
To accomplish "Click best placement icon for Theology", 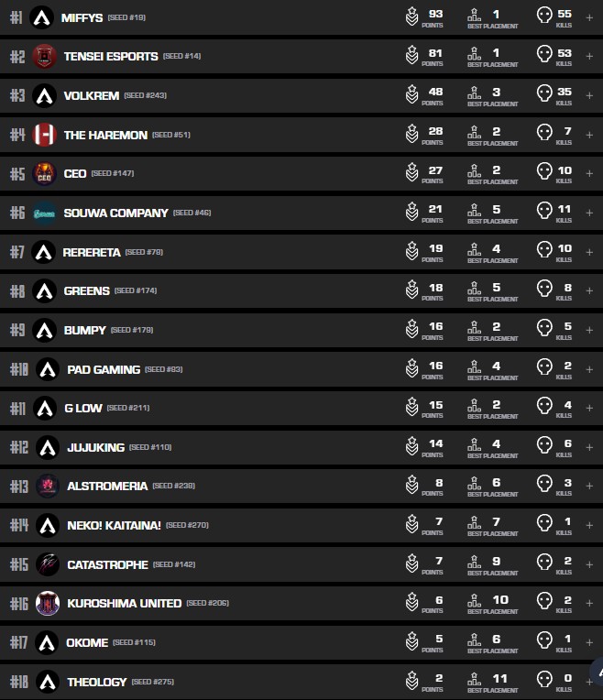I will pos(474,682).
